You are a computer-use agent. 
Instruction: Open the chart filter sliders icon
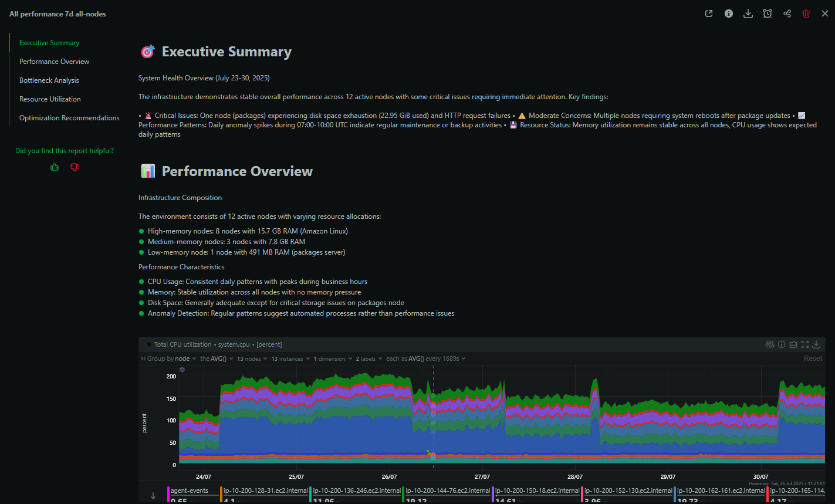coord(770,344)
